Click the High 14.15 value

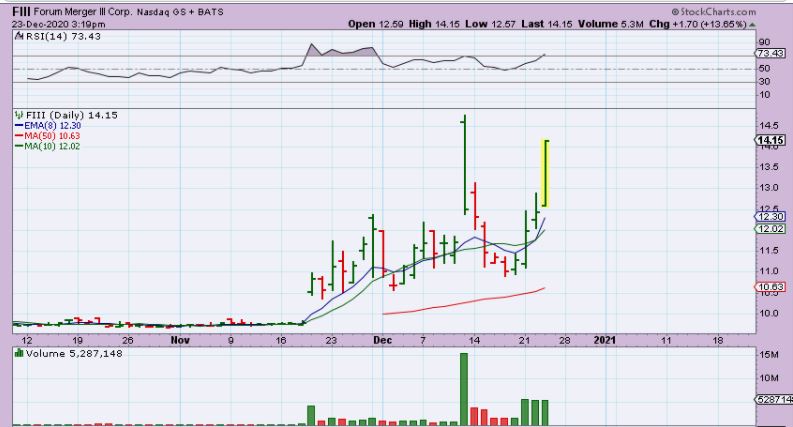tap(434, 24)
